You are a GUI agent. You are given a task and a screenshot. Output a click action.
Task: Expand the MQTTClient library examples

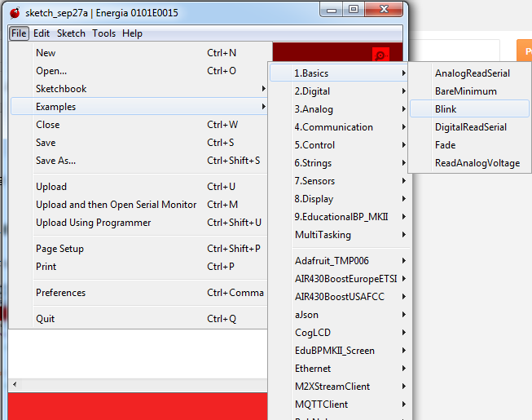(339, 405)
